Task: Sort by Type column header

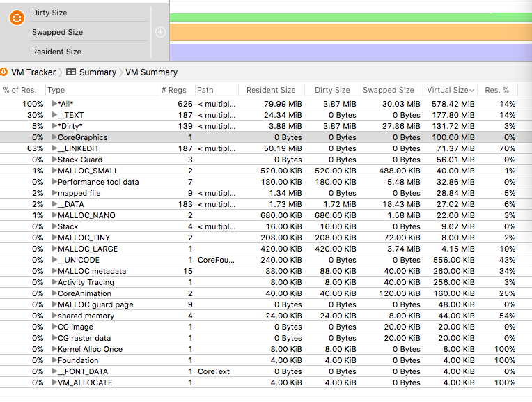Action: tap(56, 90)
